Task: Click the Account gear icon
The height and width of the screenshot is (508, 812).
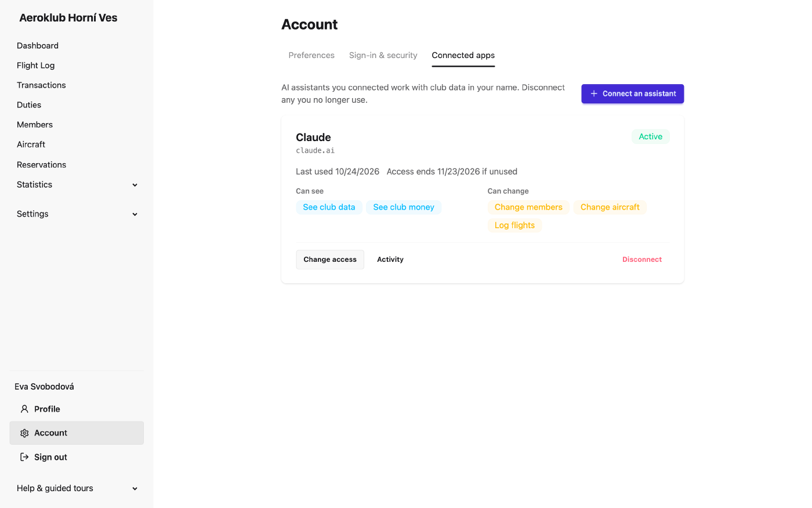Action: (24, 433)
